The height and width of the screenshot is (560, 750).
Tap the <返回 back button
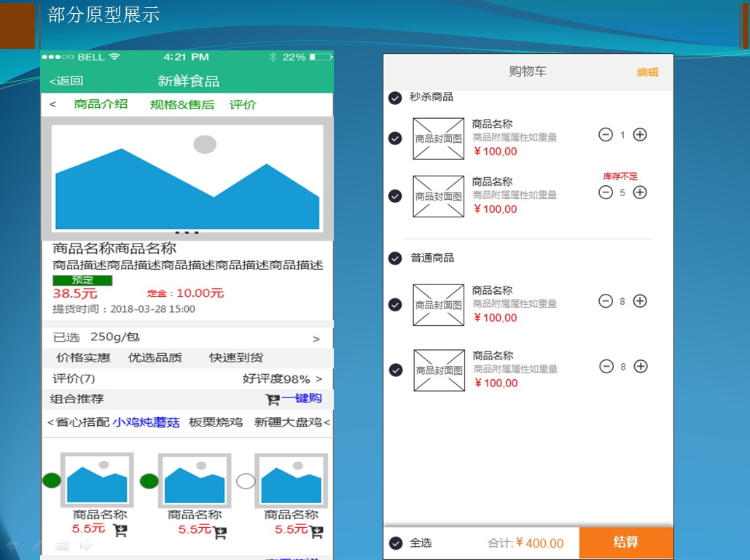(66, 81)
